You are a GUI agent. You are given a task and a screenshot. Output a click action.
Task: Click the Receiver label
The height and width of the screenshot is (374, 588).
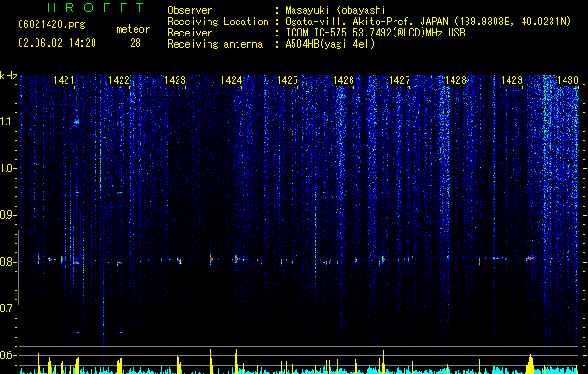pyautogui.click(x=190, y=33)
